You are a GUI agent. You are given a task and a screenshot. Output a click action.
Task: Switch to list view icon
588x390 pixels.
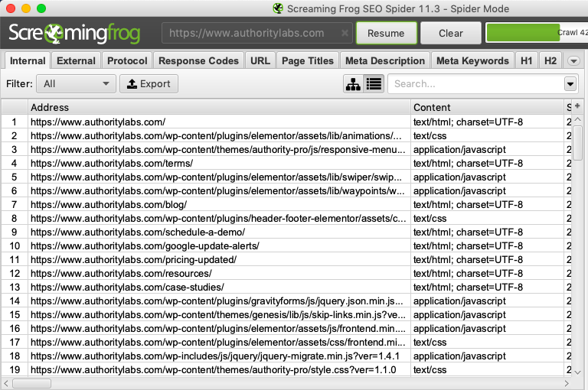tap(374, 83)
